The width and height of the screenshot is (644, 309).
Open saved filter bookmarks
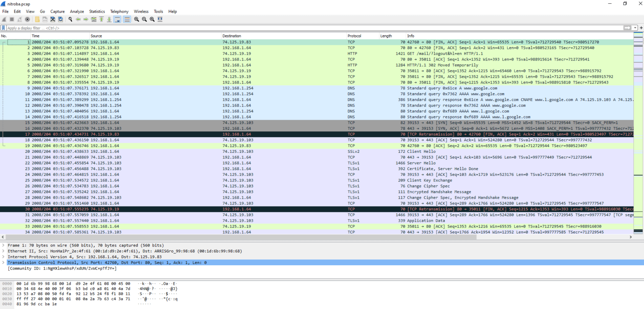(x=3, y=27)
